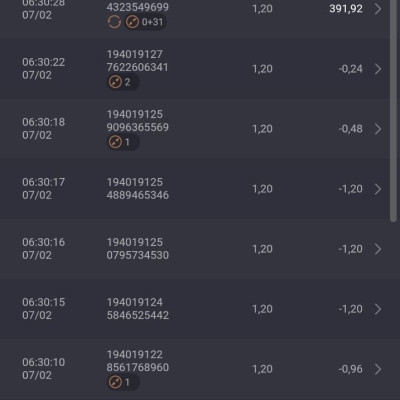Click the refresh icon in the 4323549699 row

coord(114,22)
